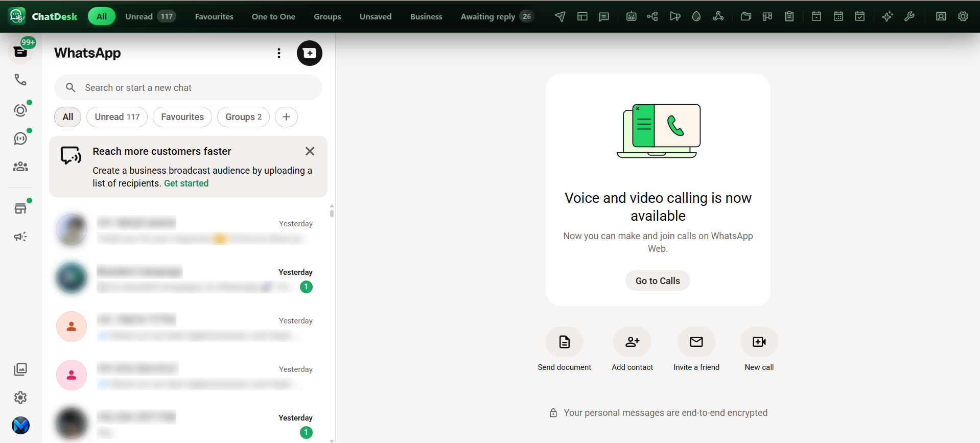The width and height of the screenshot is (980, 443).
Task: Open the kanban board icon
Action: [x=767, y=16]
